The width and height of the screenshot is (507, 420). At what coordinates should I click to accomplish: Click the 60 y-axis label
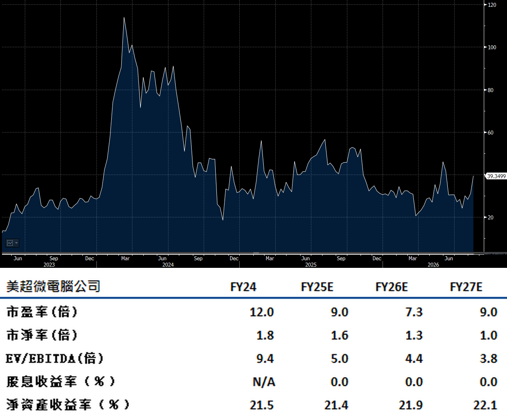click(491, 133)
